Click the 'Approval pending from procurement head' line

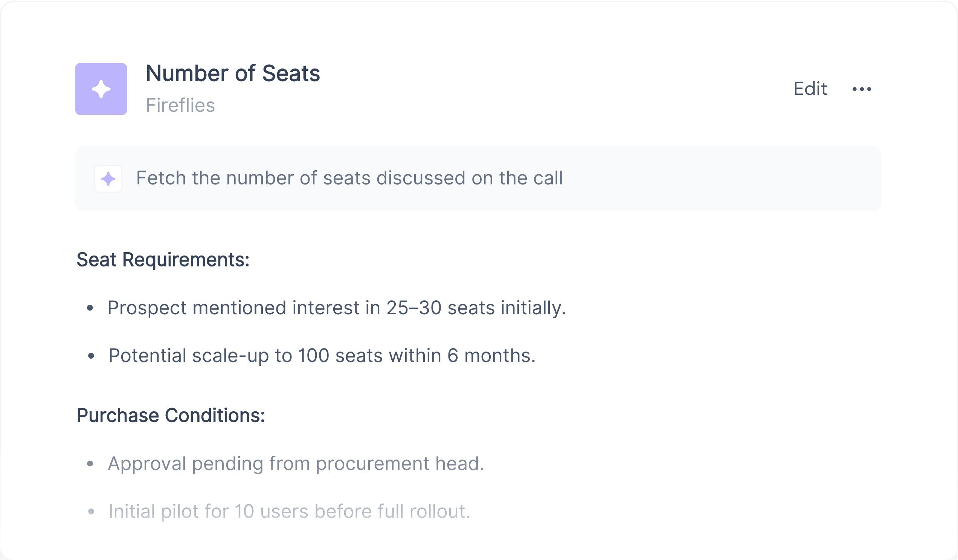pos(296,464)
